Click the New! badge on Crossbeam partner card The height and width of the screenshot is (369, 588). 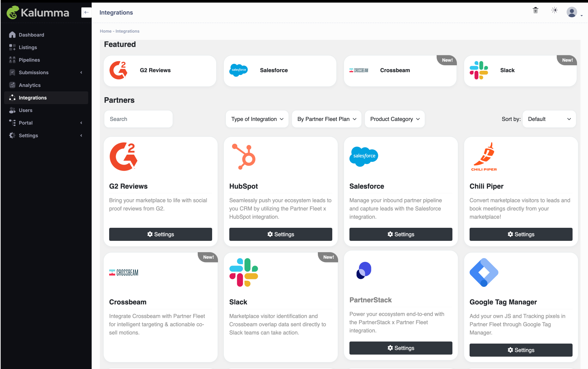pos(208,257)
